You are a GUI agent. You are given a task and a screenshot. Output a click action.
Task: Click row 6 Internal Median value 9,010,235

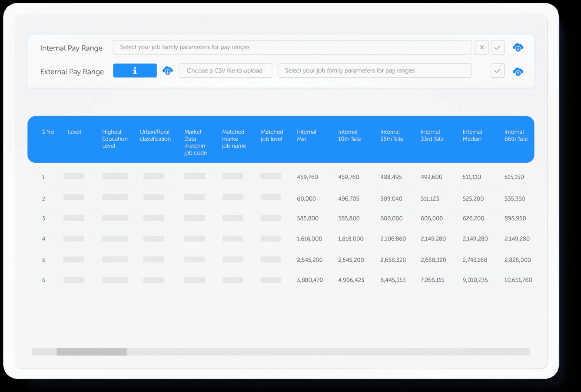point(475,280)
